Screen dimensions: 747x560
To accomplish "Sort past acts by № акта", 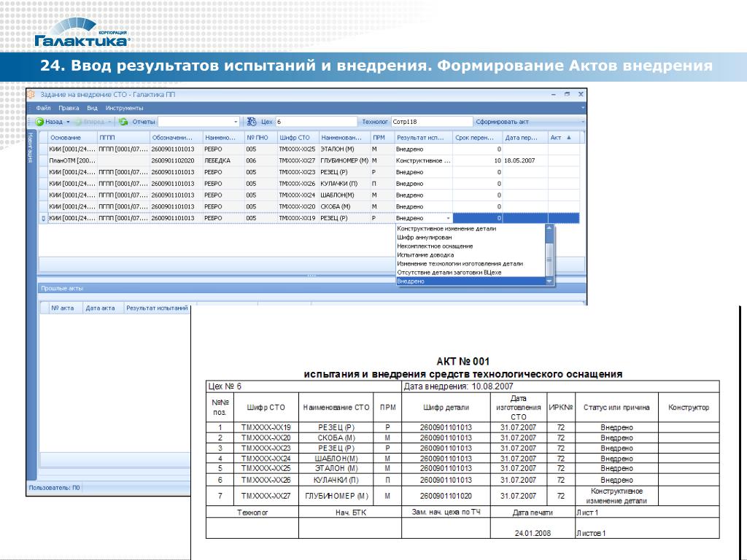I will [65, 308].
